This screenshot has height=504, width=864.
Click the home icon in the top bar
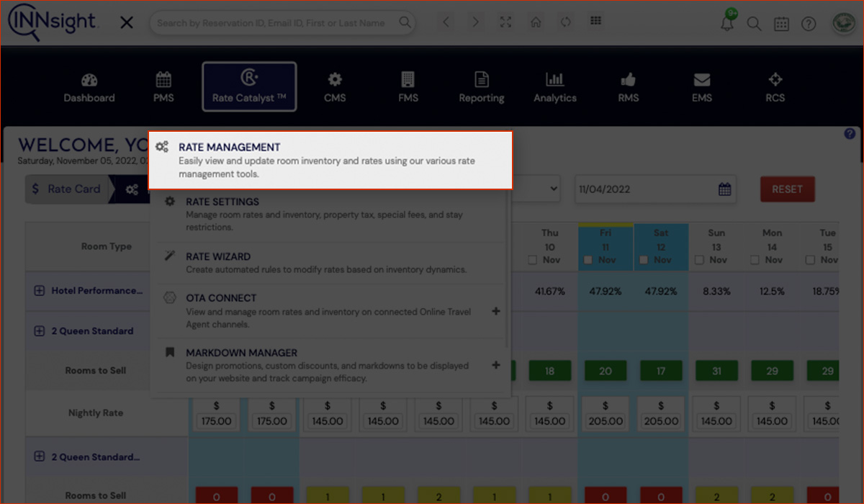tap(536, 22)
